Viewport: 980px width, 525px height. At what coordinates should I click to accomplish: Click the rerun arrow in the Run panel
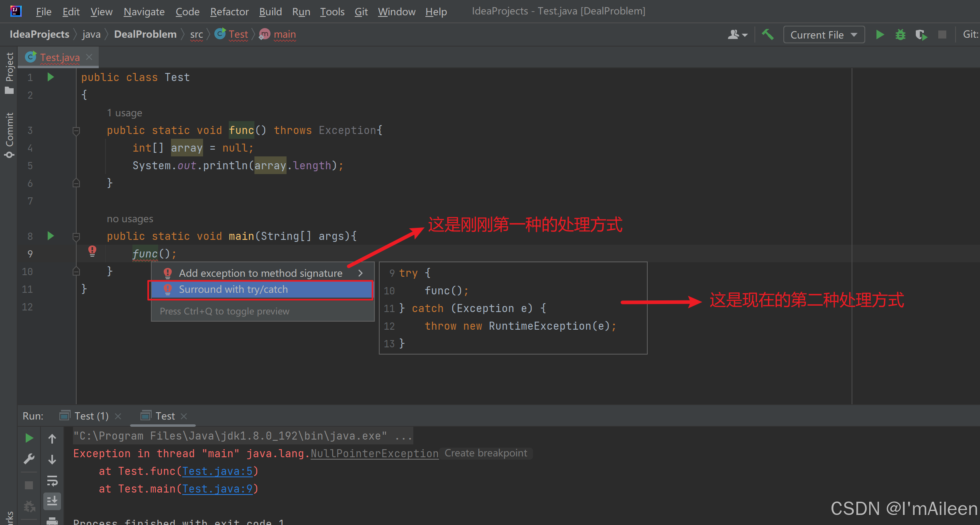[x=29, y=438]
